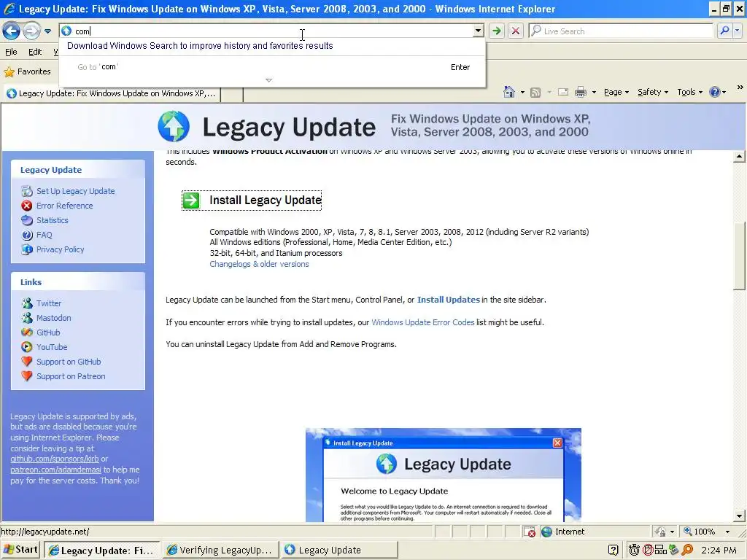Screen dimensions: 747x560
Task: Click the page scrollbar down arrow
Action: [x=740, y=516]
